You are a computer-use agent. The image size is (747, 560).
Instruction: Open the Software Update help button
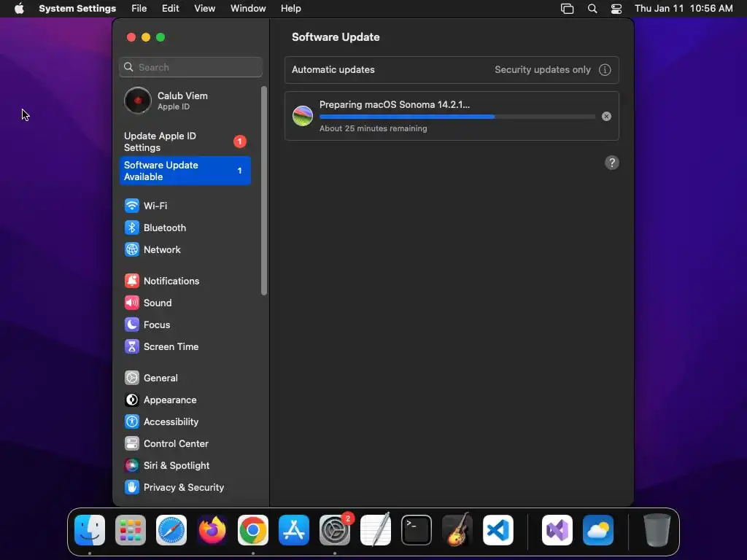[x=612, y=163]
